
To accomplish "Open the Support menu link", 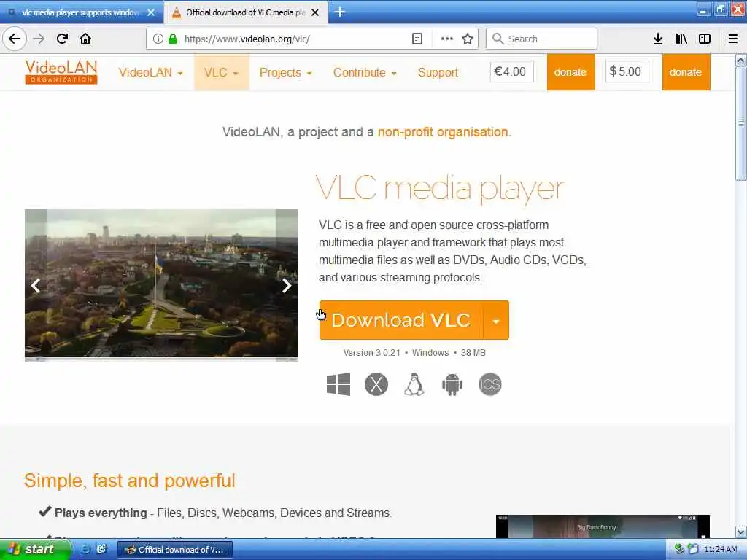I will [x=438, y=72].
